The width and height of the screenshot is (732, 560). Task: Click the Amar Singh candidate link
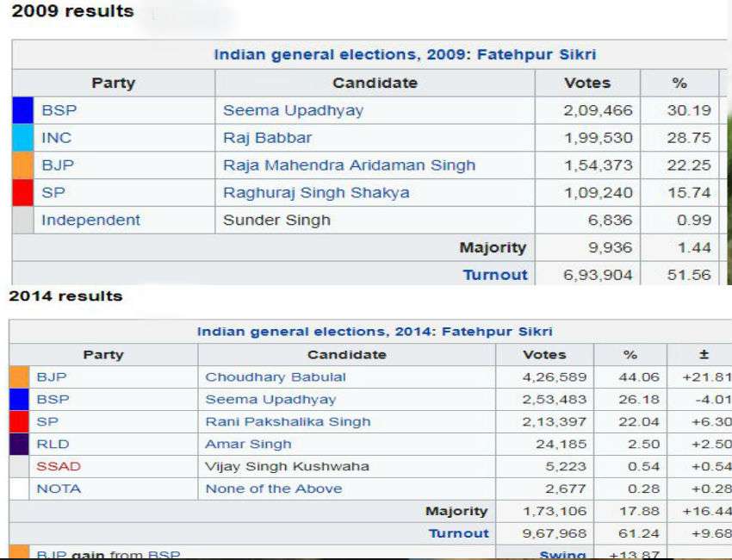tap(248, 445)
